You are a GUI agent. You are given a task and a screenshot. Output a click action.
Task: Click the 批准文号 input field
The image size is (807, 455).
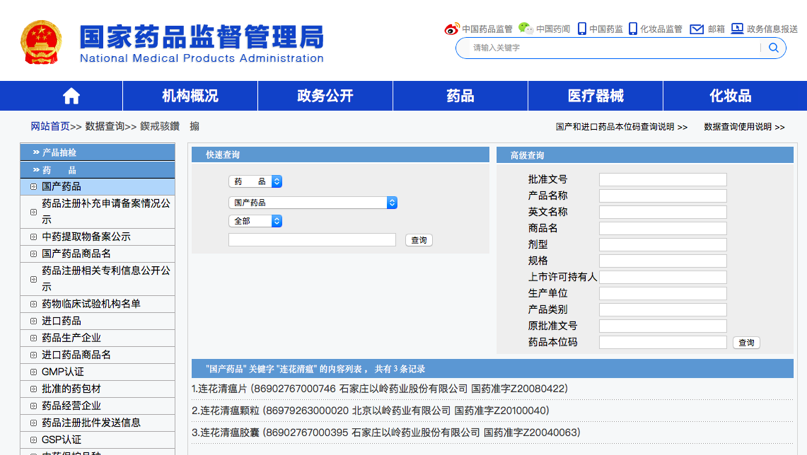662,180
